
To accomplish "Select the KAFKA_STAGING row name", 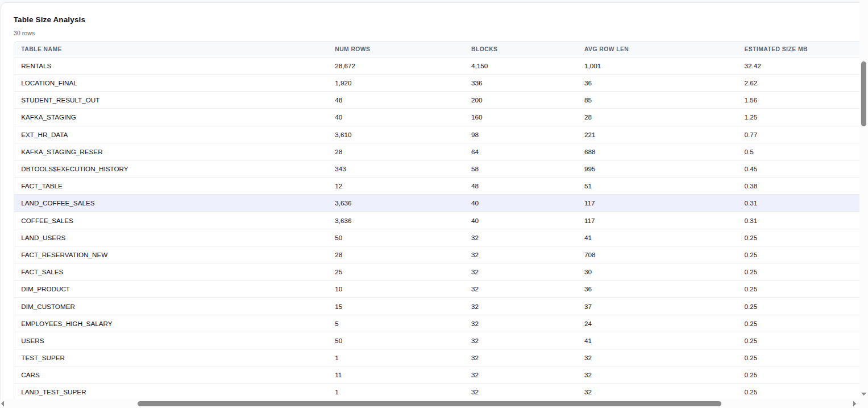I will pyautogui.click(x=48, y=117).
